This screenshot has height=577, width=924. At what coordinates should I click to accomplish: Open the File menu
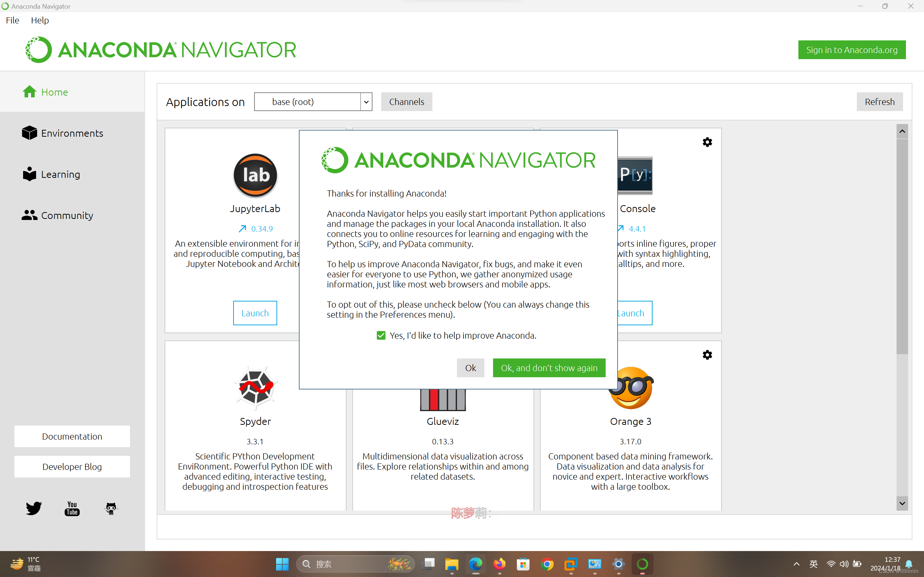click(12, 20)
